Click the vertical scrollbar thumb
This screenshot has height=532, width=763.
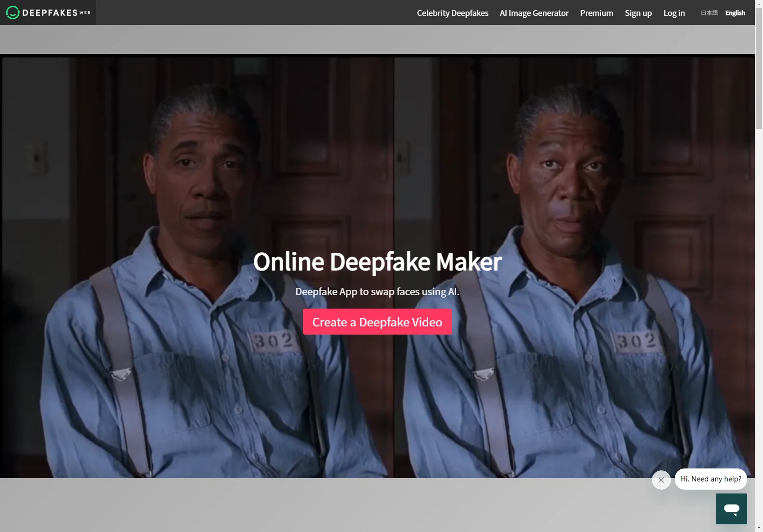759,68
